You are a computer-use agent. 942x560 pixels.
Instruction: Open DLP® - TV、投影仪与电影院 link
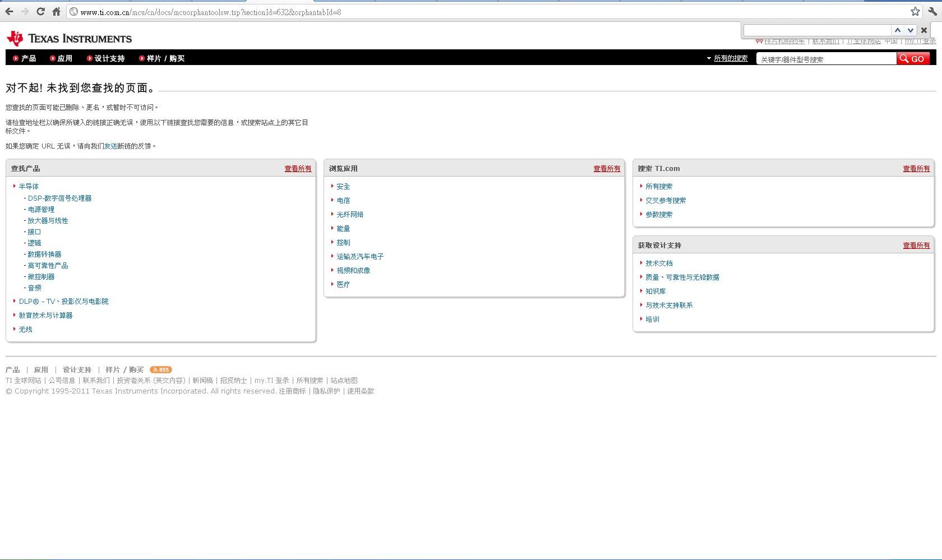(63, 302)
